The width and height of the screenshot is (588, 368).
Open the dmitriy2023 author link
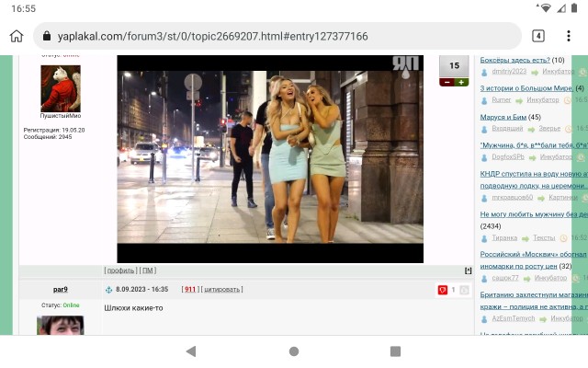[x=509, y=72]
